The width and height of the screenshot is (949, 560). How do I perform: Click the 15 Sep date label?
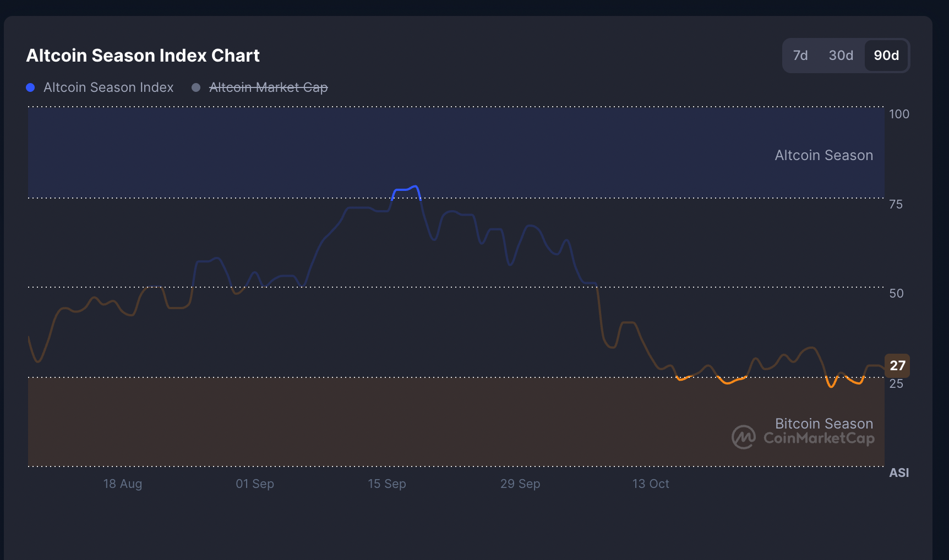(386, 484)
